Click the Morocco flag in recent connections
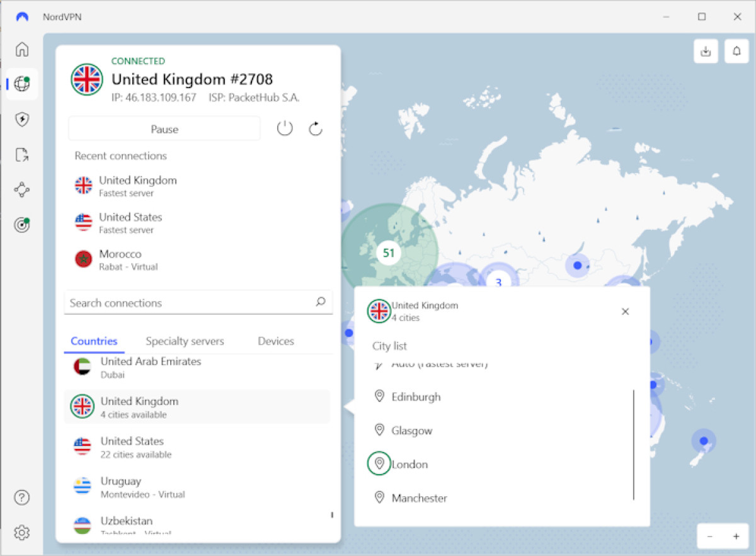756x556 pixels. [83, 259]
